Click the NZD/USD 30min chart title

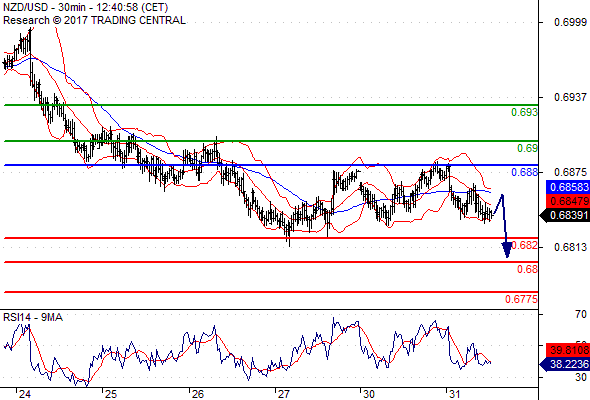pos(85,7)
